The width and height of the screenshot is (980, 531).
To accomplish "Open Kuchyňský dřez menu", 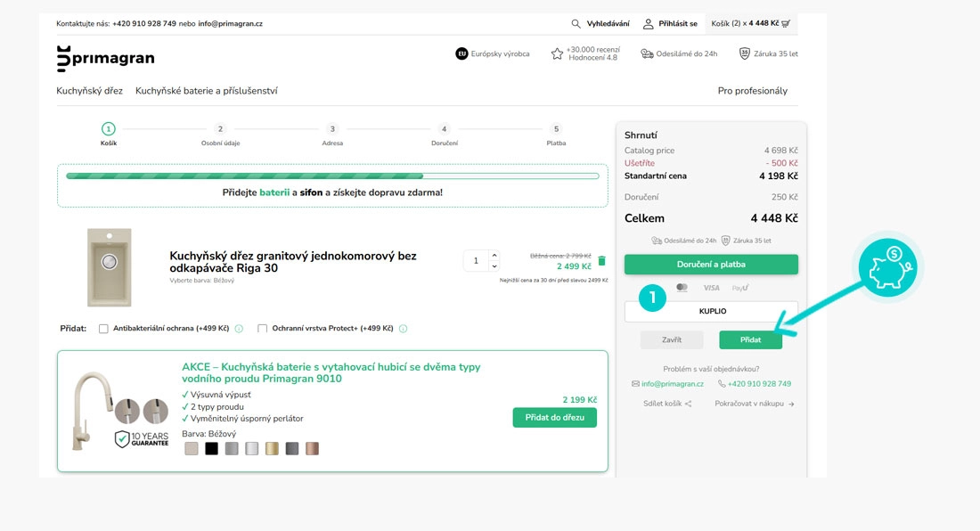I will coord(89,91).
